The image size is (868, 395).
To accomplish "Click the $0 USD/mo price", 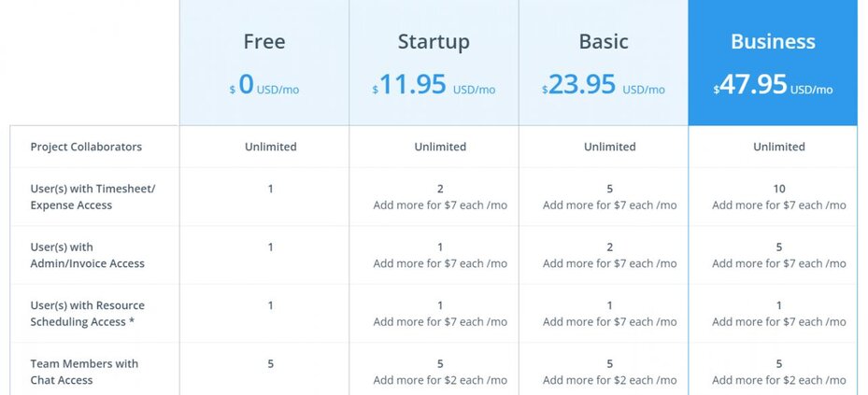I will pyautogui.click(x=264, y=86).
